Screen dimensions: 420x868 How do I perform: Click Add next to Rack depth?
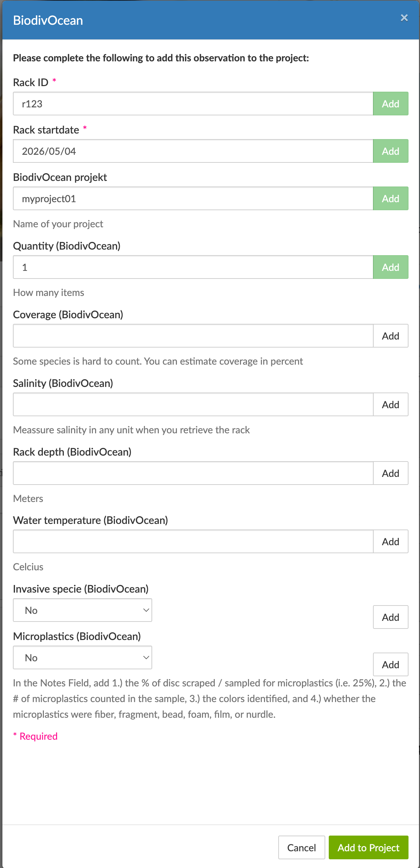(x=391, y=473)
